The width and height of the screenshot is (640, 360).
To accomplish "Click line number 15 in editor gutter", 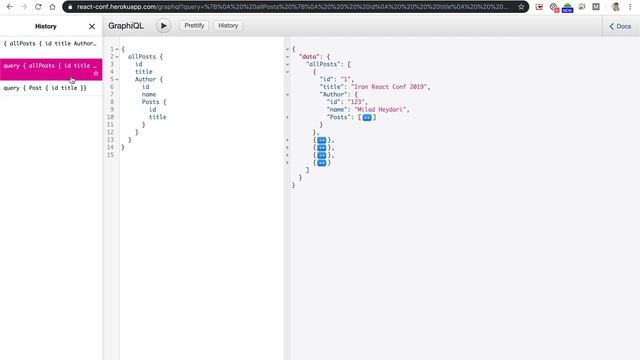I will [110, 155].
